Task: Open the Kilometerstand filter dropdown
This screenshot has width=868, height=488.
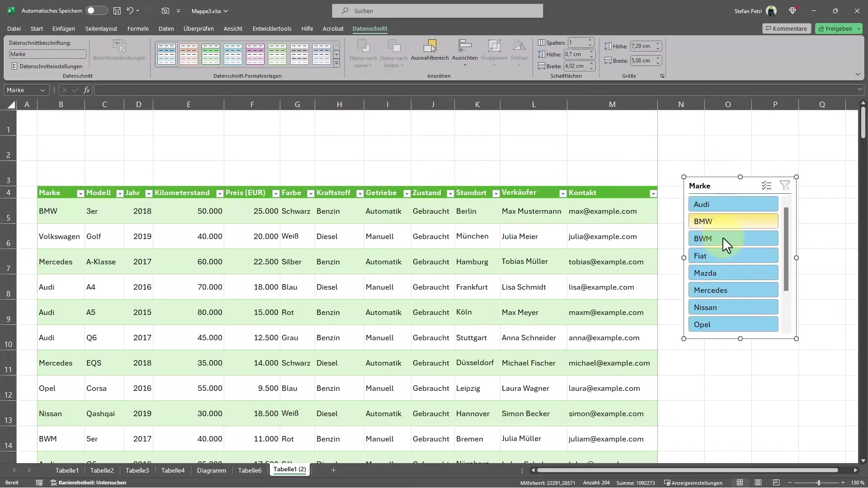Action: pyautogui.click(x=220, y=193)
